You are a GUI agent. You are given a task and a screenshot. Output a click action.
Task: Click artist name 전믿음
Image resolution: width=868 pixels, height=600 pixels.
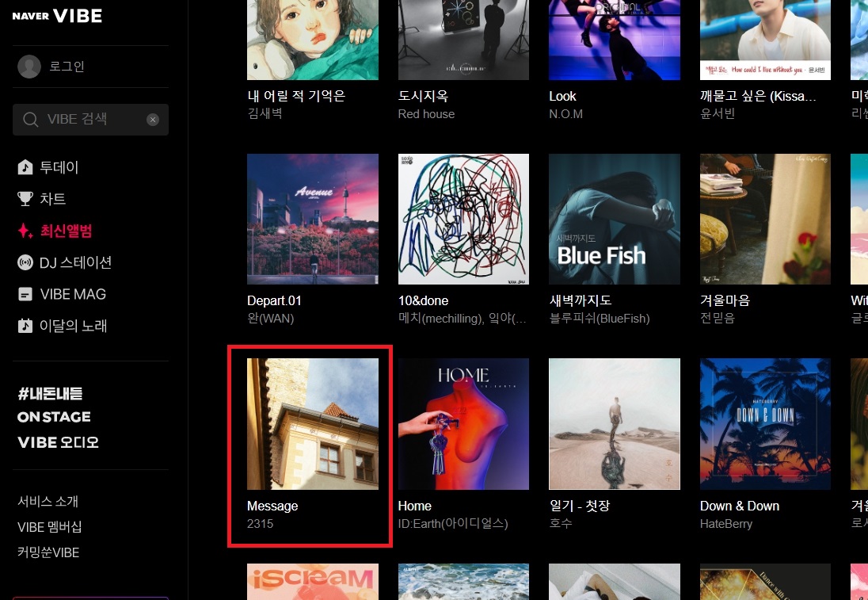click(x=718, y=318)
